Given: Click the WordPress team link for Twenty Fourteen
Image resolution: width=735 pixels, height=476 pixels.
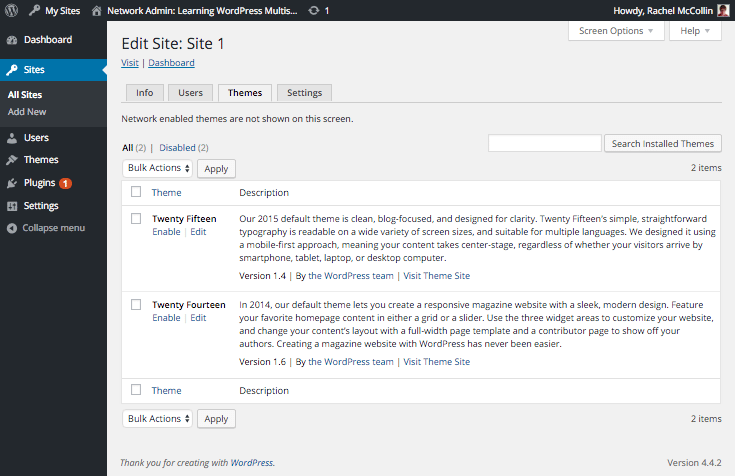Looking at the screenshot, I should point(351,362).
